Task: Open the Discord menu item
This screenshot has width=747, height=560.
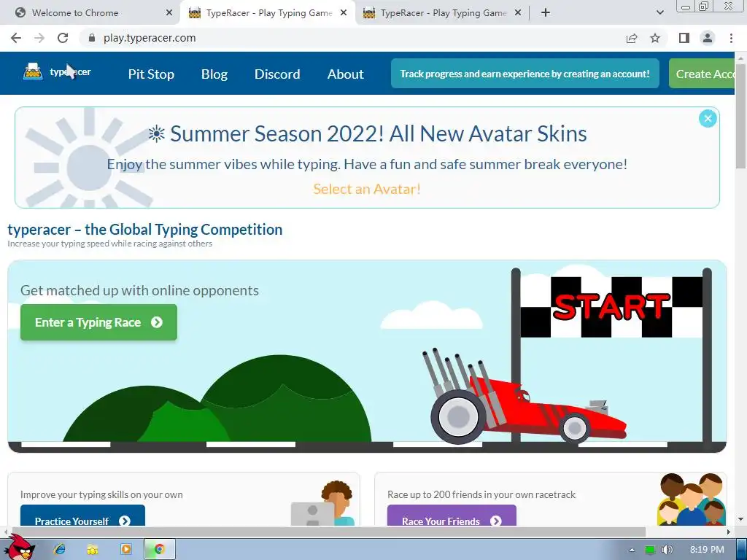Action: 277,74
